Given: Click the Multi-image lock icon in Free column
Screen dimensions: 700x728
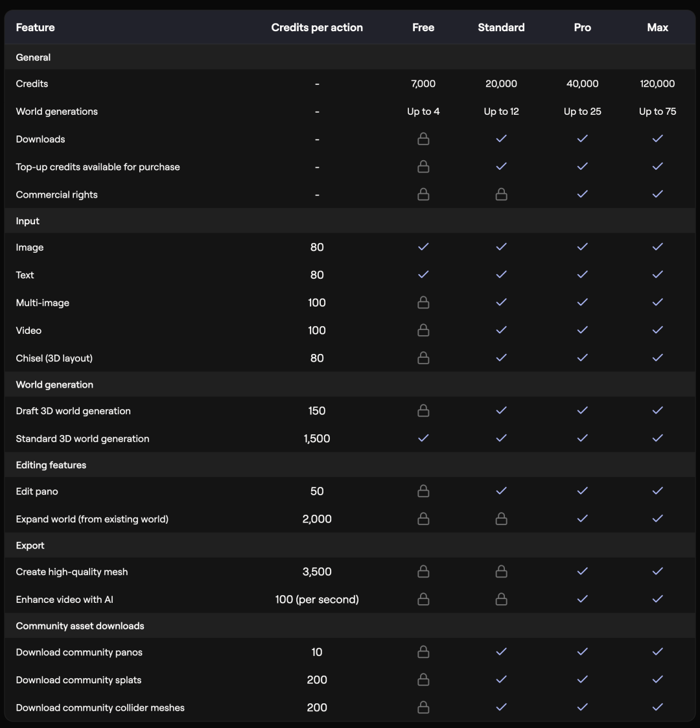Looking at the screenshot, I should [x=423, y=303].
